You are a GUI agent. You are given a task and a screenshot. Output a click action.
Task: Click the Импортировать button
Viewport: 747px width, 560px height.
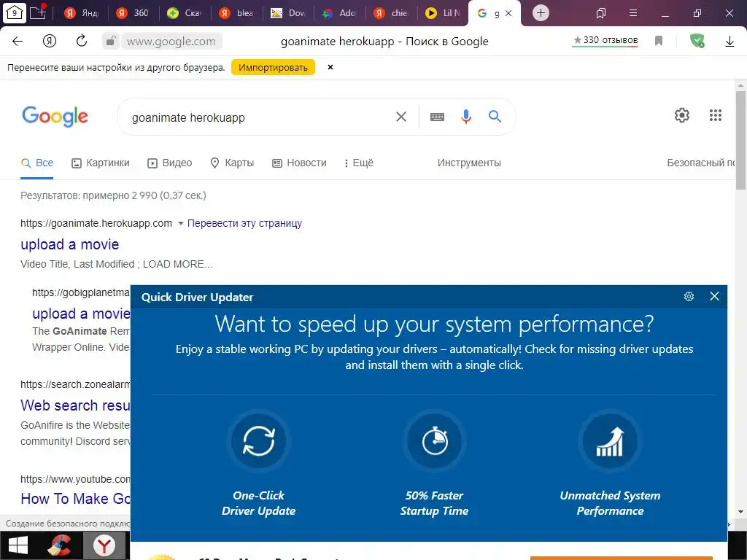coord(273,68)
